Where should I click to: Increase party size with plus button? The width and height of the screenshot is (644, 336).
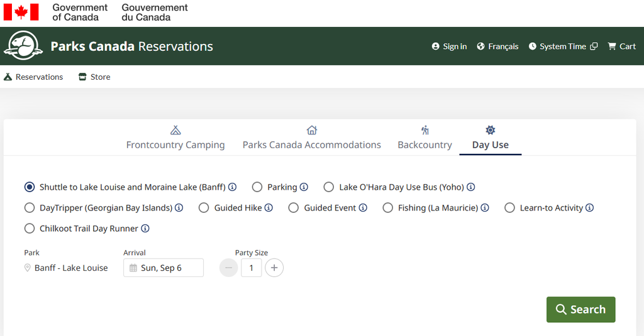pyautogui.click(x=274, y=268)
